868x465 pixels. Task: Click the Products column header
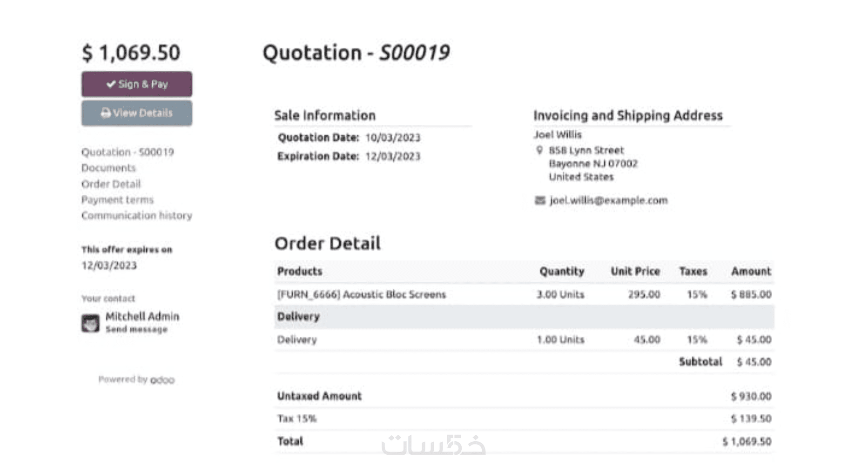tap(300, 272)
